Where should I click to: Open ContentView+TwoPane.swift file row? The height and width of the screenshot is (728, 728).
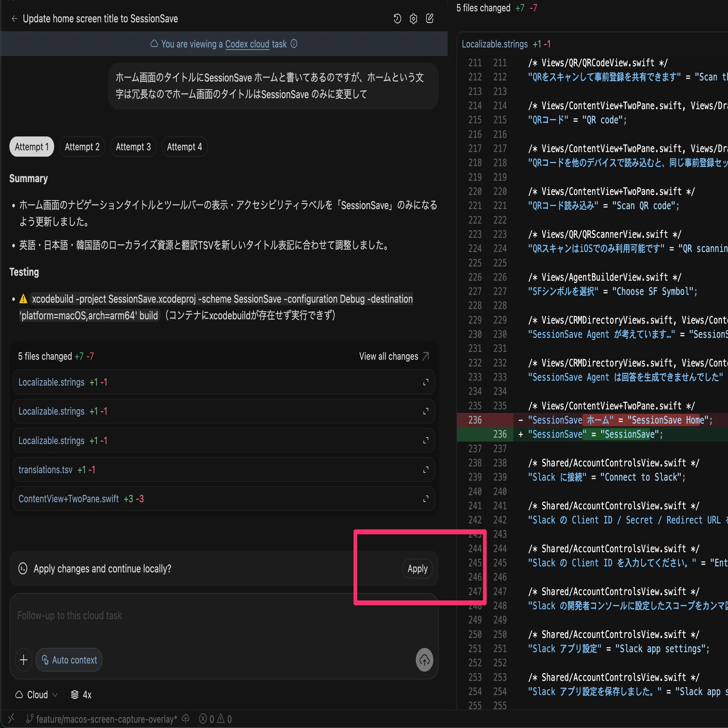224,499
